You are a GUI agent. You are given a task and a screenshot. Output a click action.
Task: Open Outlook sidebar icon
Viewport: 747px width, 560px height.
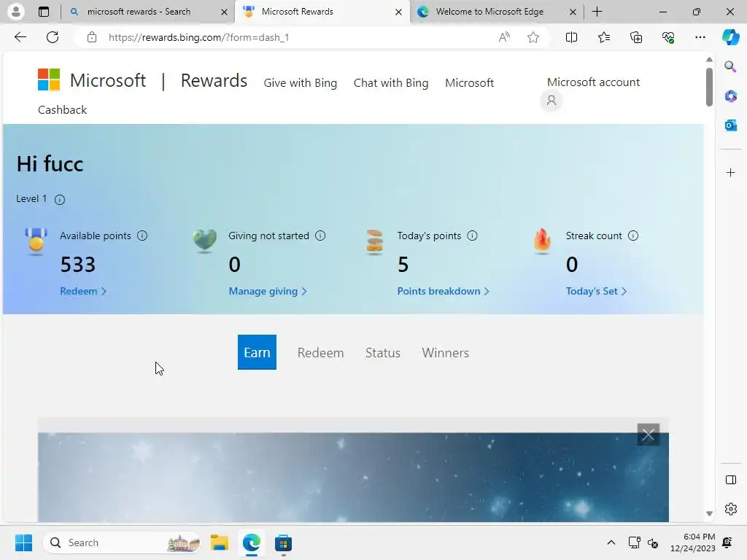click(x=730, y=125)
